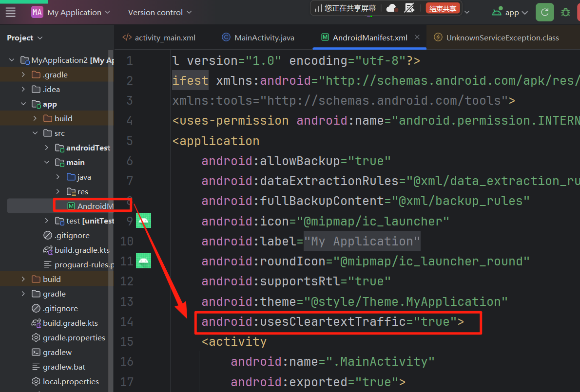This screenshot has width=580, height=392.
Task: Click the @mipmap/ic_launcher_round value
Action: 431,261
